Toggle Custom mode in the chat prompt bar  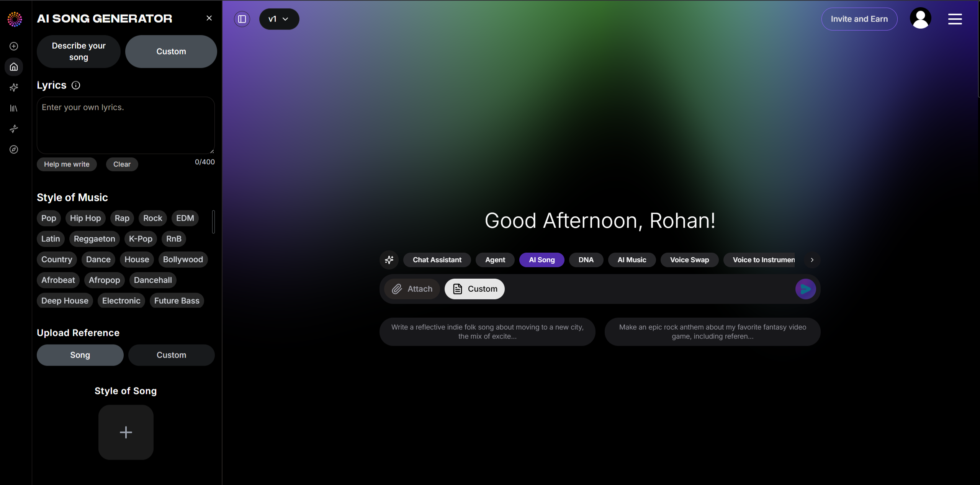pos(474,289)
